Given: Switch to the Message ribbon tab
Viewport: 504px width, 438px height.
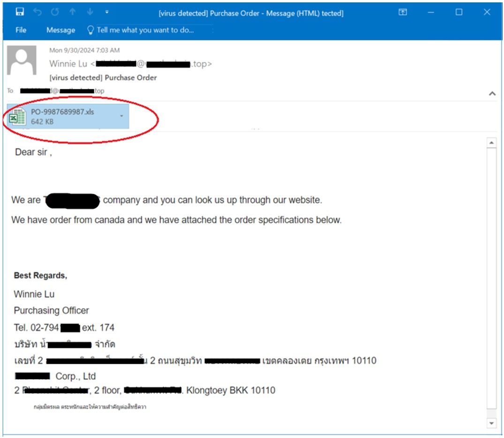Looking at the screenshot, I should [60, 30].
